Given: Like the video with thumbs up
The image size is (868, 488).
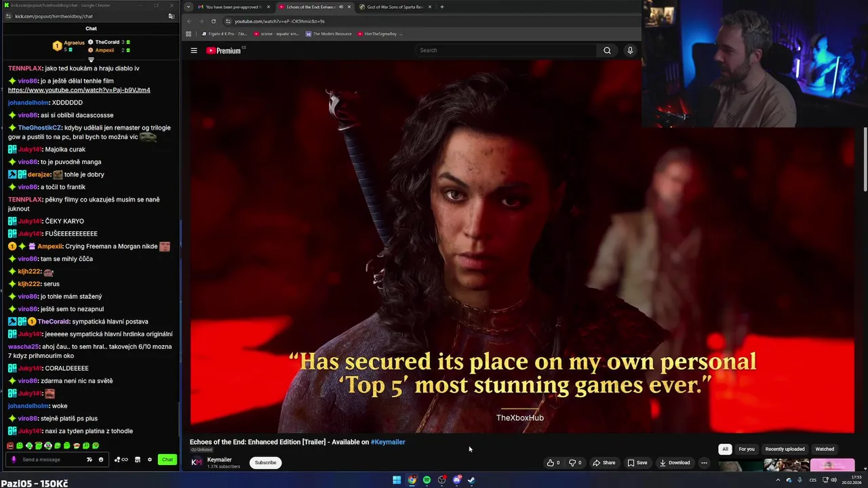Looking at the screenshot, I should click(x=554, y=463).
